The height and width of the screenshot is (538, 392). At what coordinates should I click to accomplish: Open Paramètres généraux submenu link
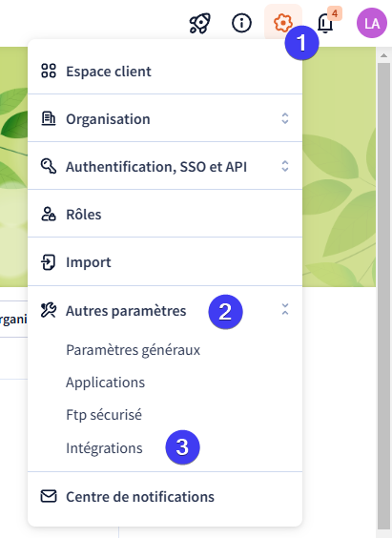(134, 350)
